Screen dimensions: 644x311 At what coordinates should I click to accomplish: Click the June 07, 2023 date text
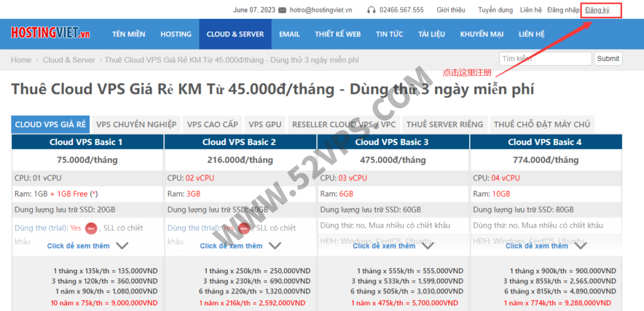(253, 10)
